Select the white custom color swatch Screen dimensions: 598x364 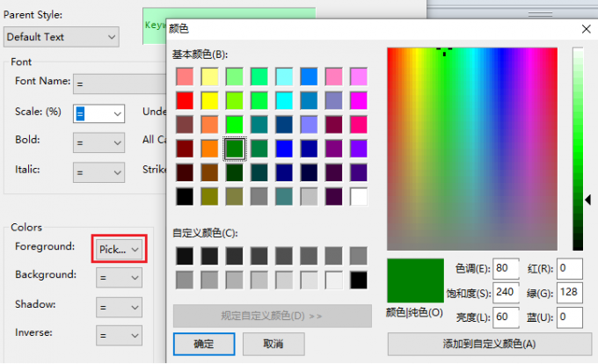pos(333,280)
